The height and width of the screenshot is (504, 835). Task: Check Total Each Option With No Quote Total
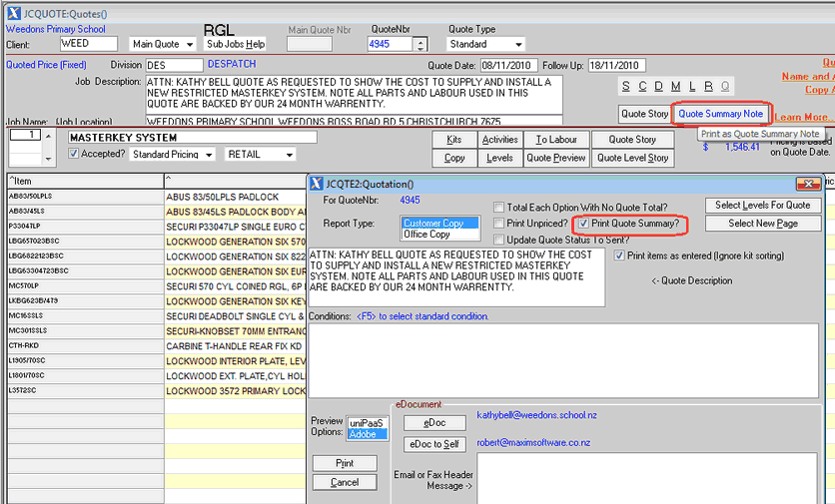tap(499, 208)
